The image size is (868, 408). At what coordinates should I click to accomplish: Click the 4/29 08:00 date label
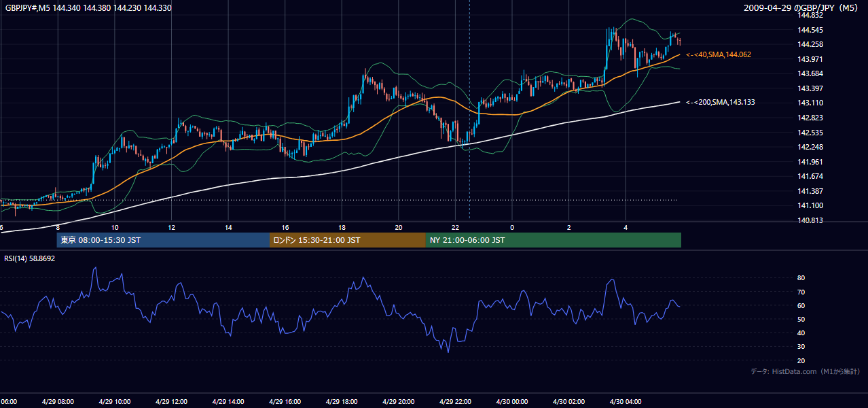pyautogui.click(x=58, y=402)
